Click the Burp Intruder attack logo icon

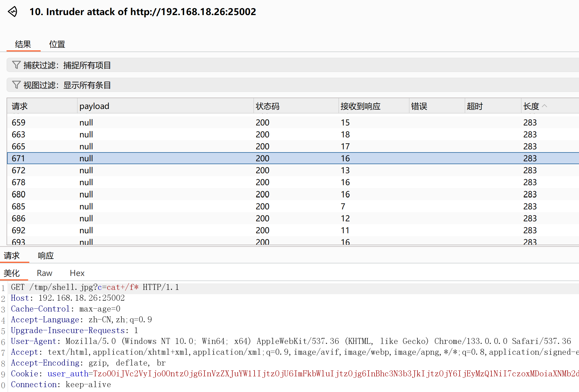[13, 12]
